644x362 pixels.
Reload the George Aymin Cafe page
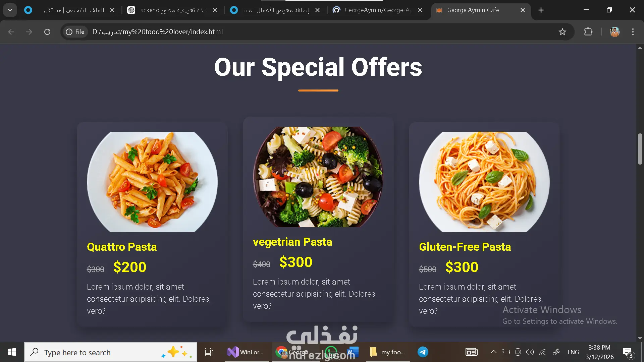[x=47, y=32]
